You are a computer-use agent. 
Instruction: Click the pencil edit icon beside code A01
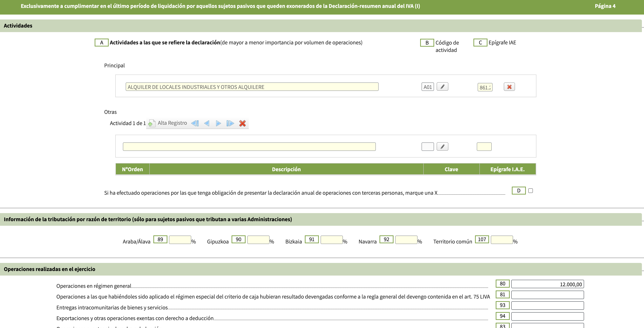click(442, 87)
